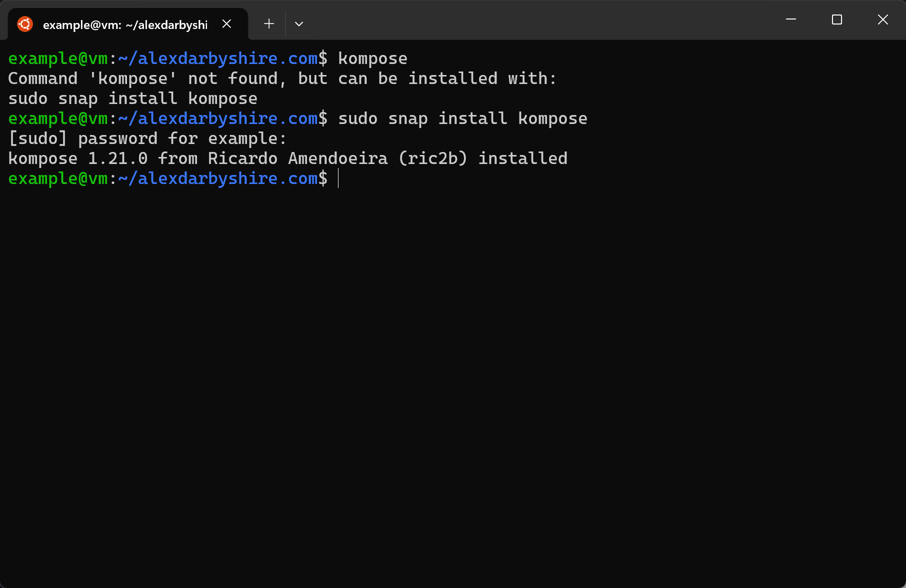The image size is (906, 588).
Task: Close the example@vm terminal tab
Action: pyautogui.click(x=226, y=24)
